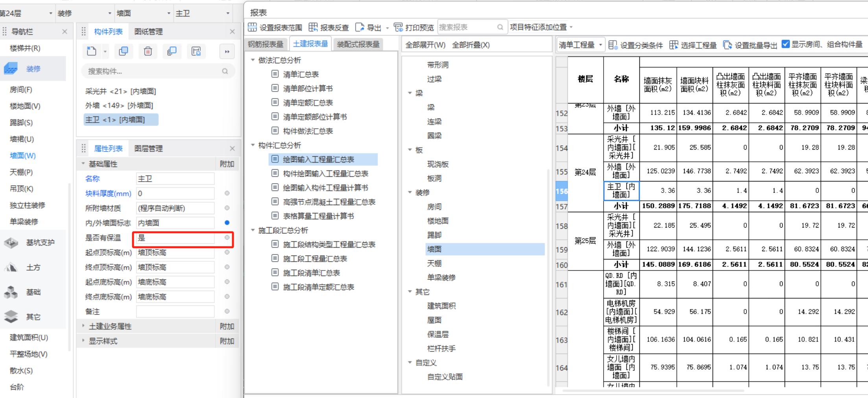Select 墙面(W) in navigation list
This screenshot has height=398, width=868.
coord(22,155)
